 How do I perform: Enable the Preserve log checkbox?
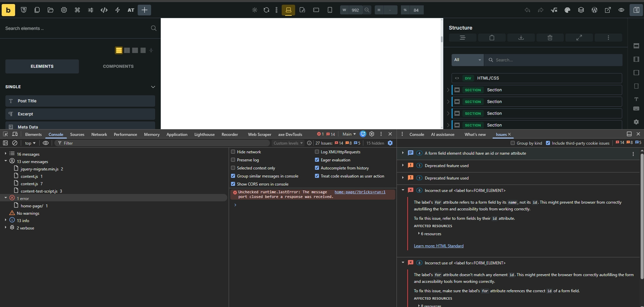click(x=233, y=160)
